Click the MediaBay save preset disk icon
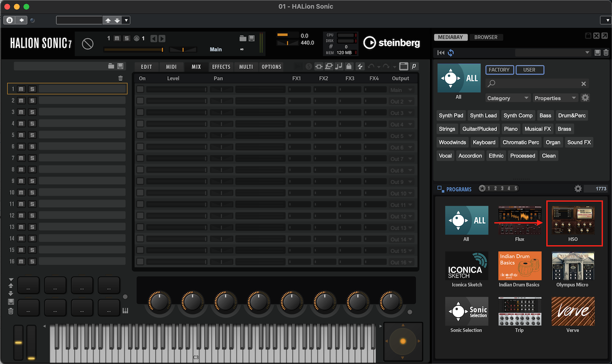Image resolution: width=612 pixels, height=364 pixels. point(597,53)
